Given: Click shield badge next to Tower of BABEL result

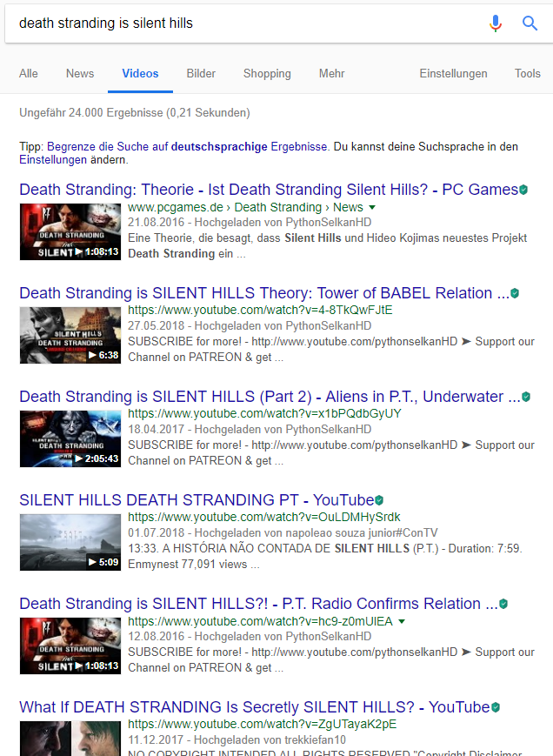Looking at the screenshot, I should [515, 293].
